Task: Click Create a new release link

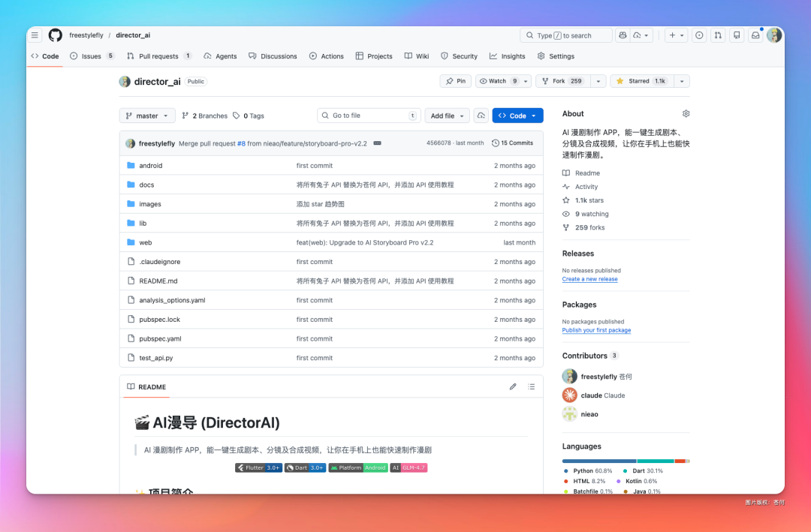Action: click(x=589, y=278)
